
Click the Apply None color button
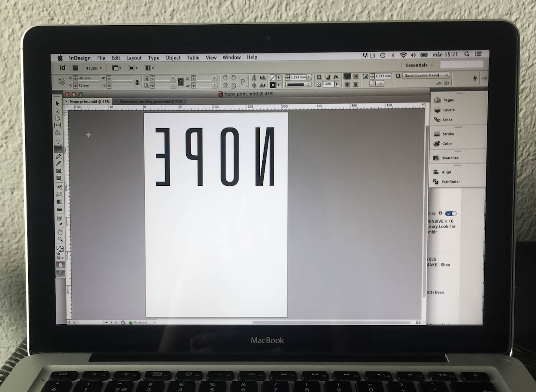pyautogui.click(x=60, y=265)
